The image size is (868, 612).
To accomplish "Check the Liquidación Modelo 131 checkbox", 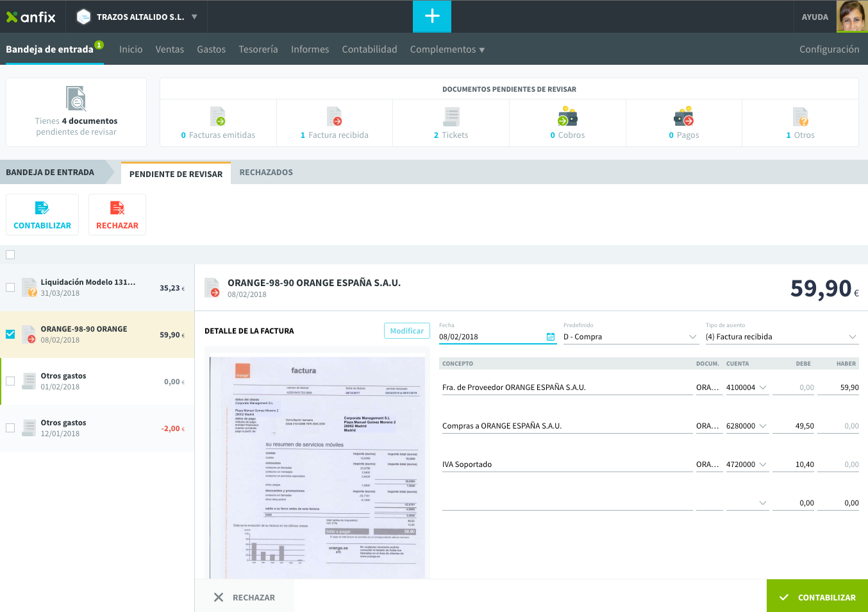I will pyautogui.click(x=10, y=287).
